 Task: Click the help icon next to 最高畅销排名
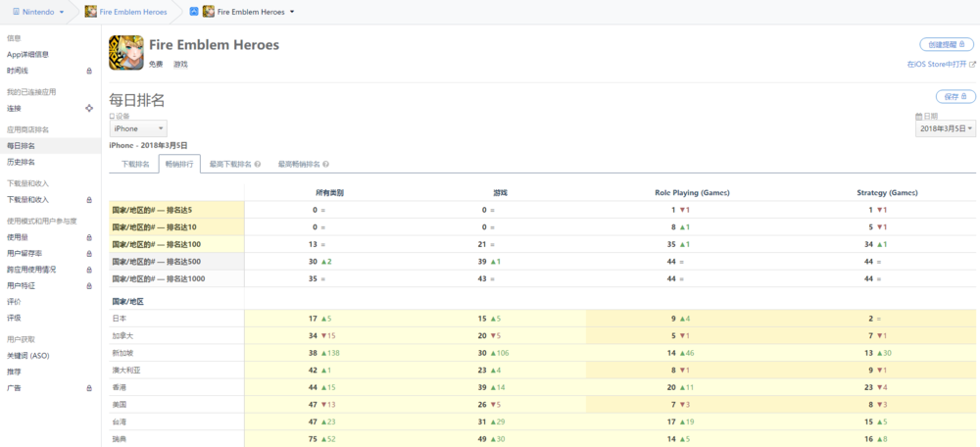click(x=326, y=165)
